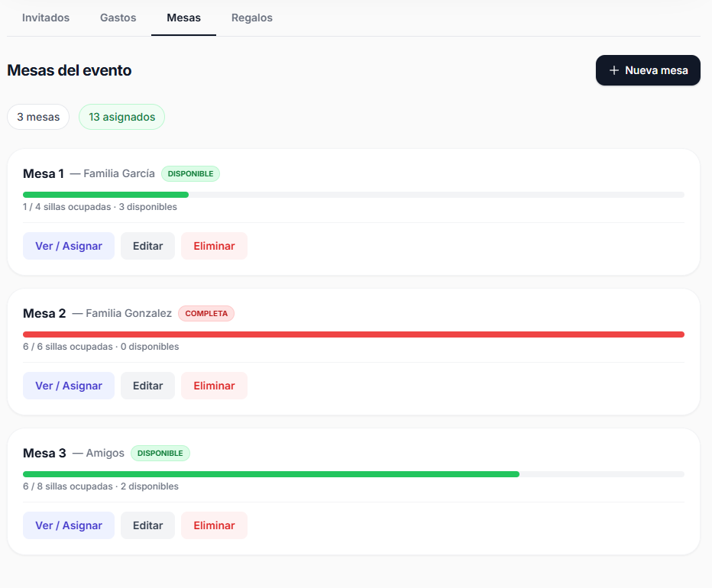
Task: Click Mesa 1 green occupancy progress bar
Action: click(x=105, y=195)
